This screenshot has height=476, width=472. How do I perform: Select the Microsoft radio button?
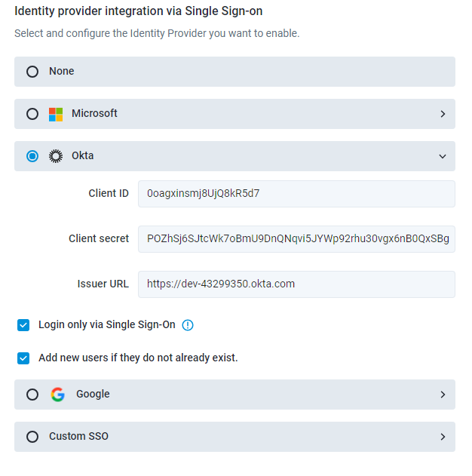click(x=32, y=114)
